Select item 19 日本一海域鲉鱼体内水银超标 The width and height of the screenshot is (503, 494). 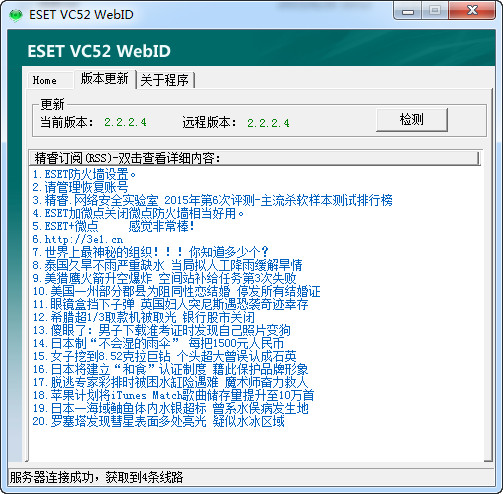coord(170,408)
